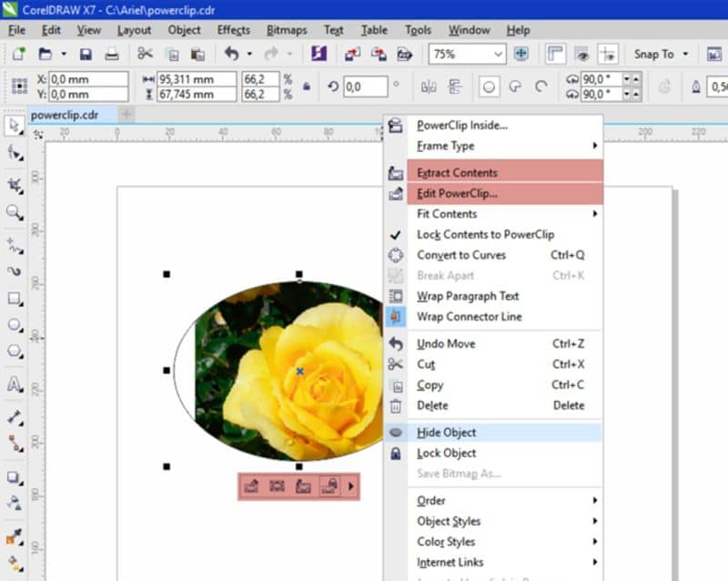This screenshot has height=581, width=728.
Task: Expand the Order submenu
Action: pyautogui.click(x=505, y=501)
